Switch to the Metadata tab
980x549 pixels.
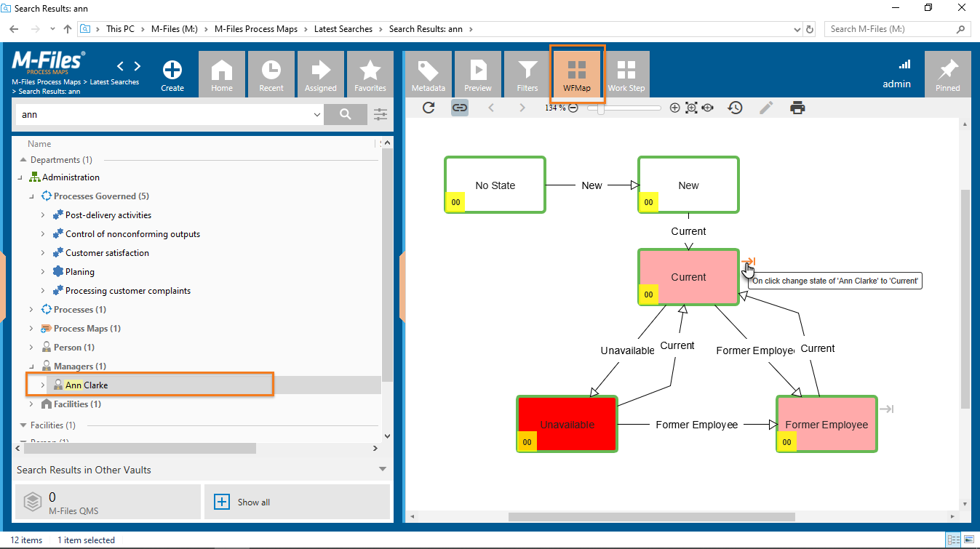(429, 74)
